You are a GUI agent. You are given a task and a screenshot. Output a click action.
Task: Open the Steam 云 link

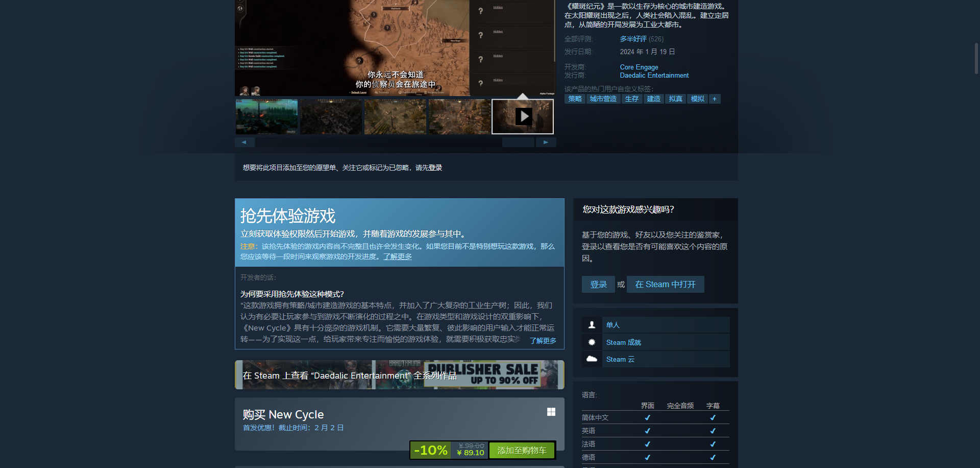[620, 359]
